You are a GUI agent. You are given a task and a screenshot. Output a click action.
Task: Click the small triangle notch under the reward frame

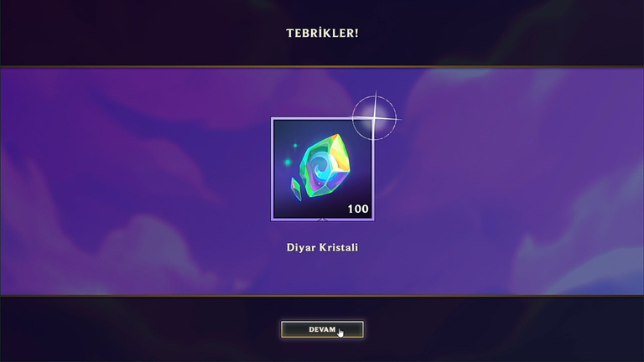(x=322, y=220)
